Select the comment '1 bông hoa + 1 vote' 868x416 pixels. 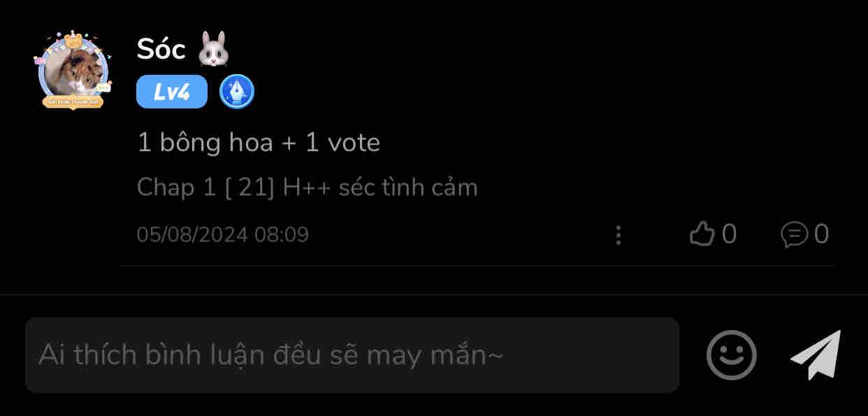click(x=259, y=143)
